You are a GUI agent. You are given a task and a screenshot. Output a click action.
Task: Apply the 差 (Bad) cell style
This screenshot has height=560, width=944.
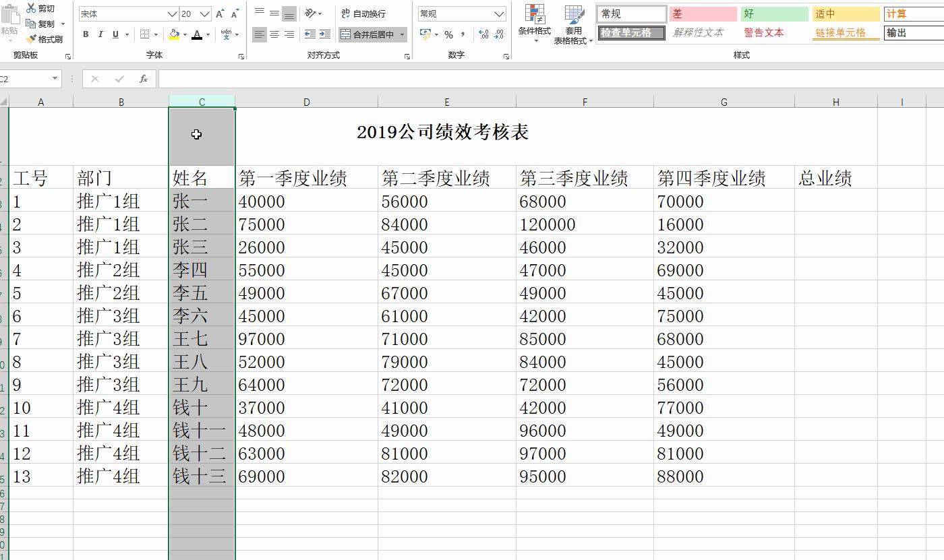pos(703,13)
